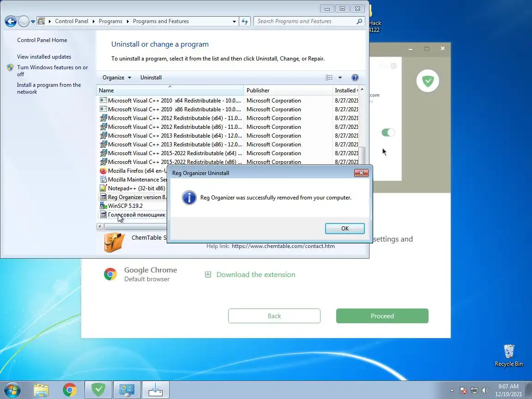Select Microsoft Visual C++ 2013 Redistributable (x86) row
The height and width of the screenshot is (399, 532).
click(229, 145)
